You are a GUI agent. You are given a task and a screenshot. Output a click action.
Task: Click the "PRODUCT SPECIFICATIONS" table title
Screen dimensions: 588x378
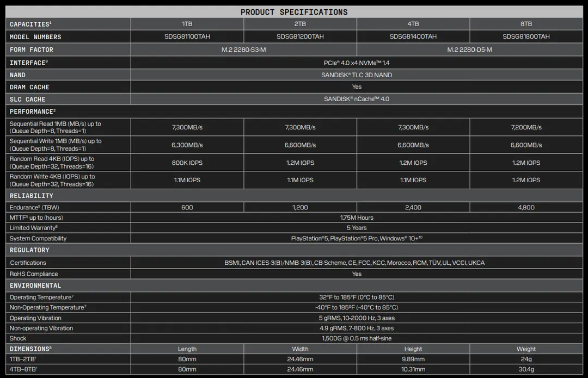point(294,12)
